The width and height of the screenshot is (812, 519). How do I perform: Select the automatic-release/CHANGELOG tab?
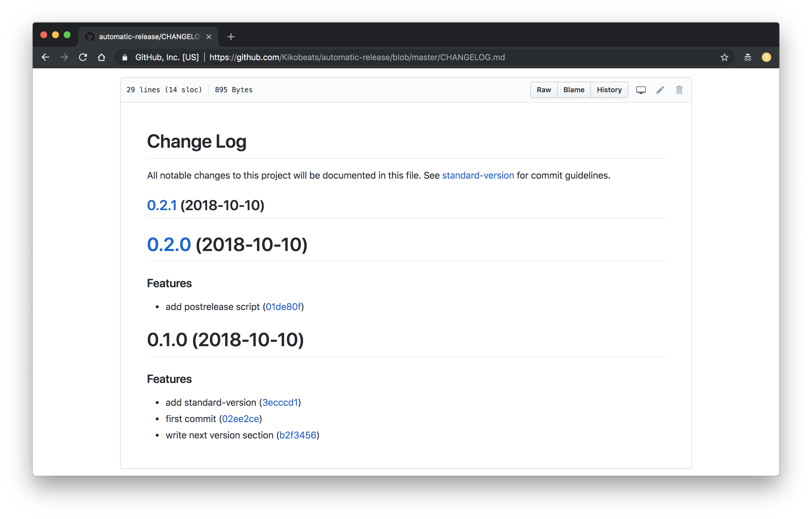(148, 37)
